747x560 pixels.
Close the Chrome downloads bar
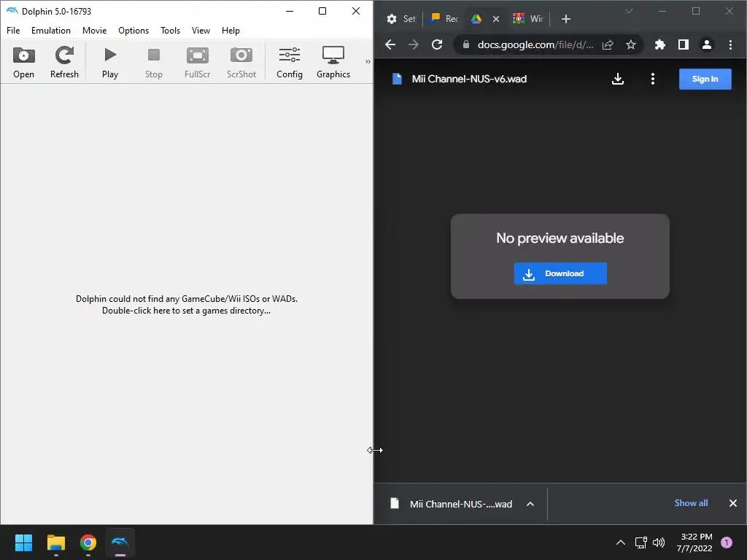click(732, 503)
